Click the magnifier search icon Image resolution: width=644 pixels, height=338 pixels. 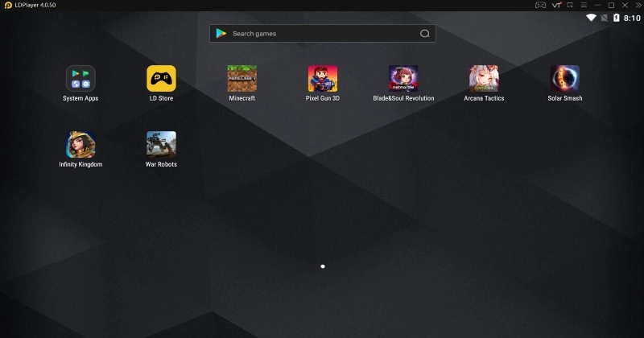(x=425, y=34)
